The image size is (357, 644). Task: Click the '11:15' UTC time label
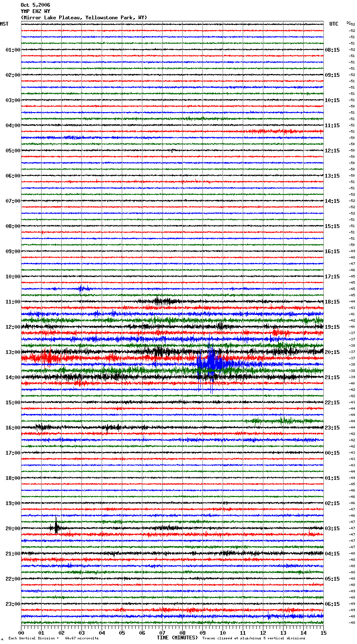click(x=332, y=126)
